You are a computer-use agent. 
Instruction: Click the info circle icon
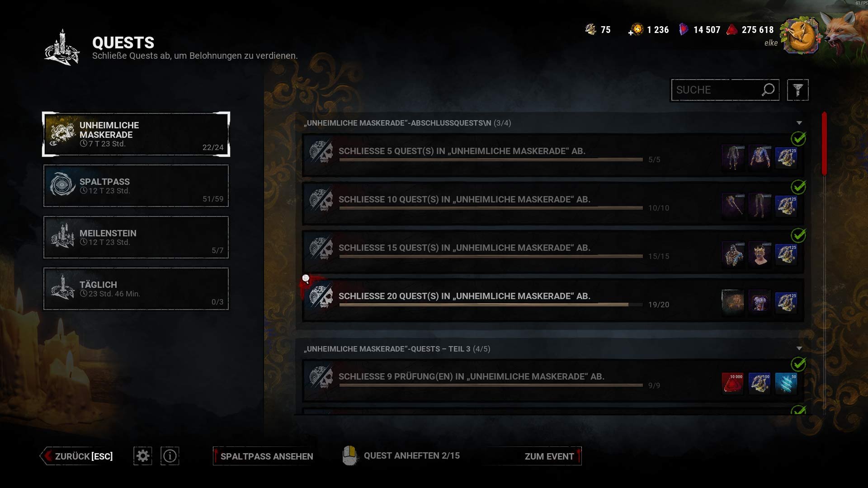click(170, 456)
